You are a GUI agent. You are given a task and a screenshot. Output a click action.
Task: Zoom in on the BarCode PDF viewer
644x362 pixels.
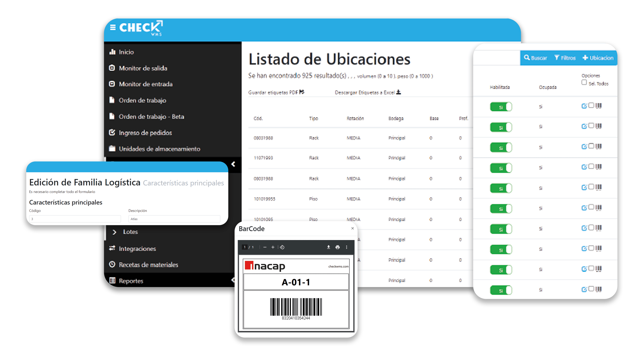coord(273,247)
